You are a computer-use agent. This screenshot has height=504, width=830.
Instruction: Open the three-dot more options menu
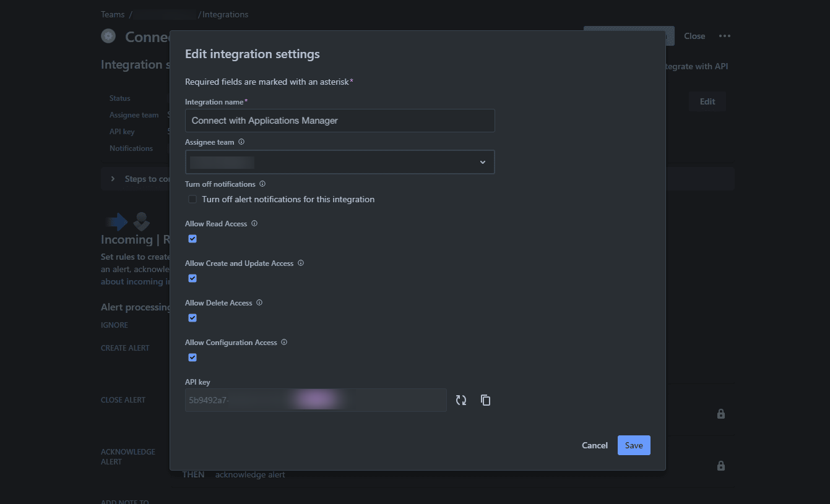coord(725,36)
